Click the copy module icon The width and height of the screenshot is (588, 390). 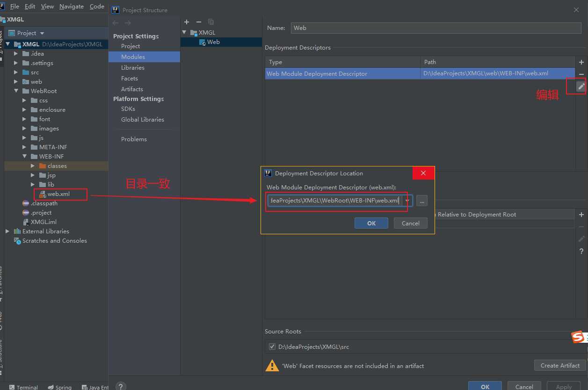211,22
